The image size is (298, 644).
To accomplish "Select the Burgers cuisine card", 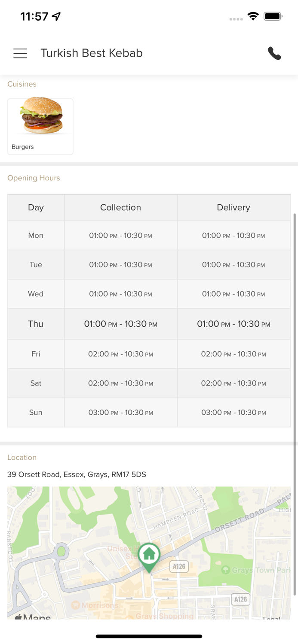I will click(x=40, y=126).
